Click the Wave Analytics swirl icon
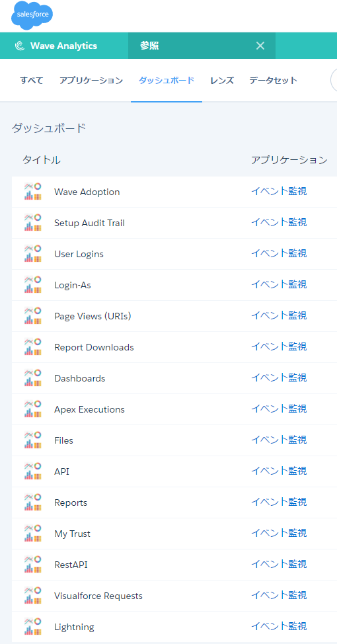The height and width of the screenshot is (644, 337). point(19,46)
